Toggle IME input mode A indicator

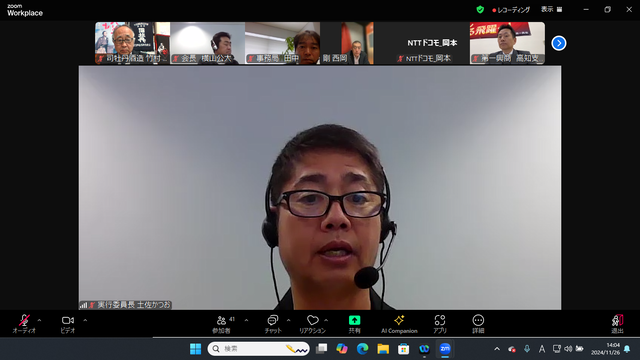pyautogui.click(x=542, y=349)
